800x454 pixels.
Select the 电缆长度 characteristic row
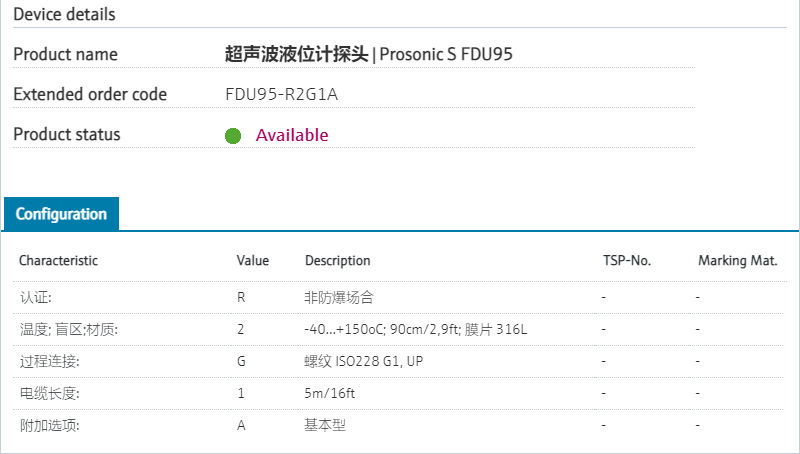[49, 394]
